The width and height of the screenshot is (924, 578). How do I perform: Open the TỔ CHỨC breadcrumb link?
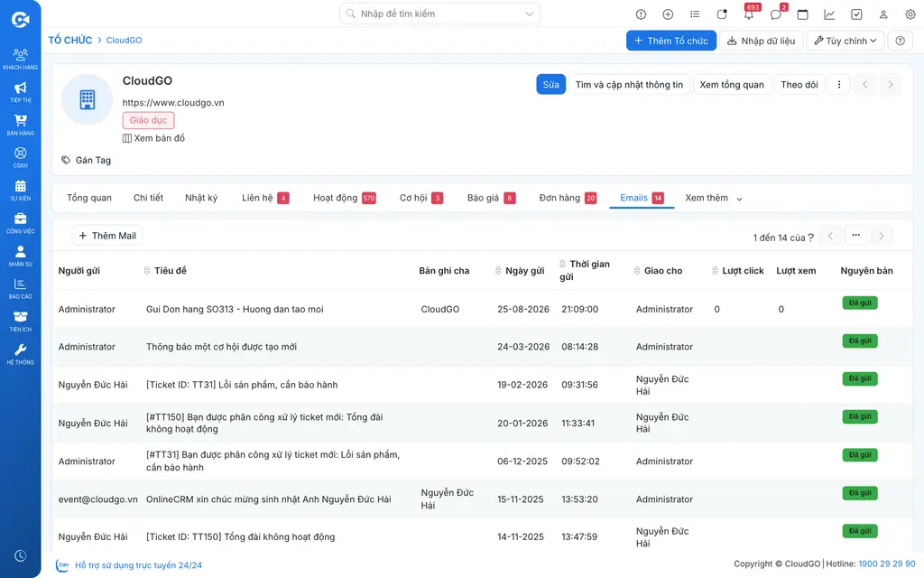click(70, 40)
